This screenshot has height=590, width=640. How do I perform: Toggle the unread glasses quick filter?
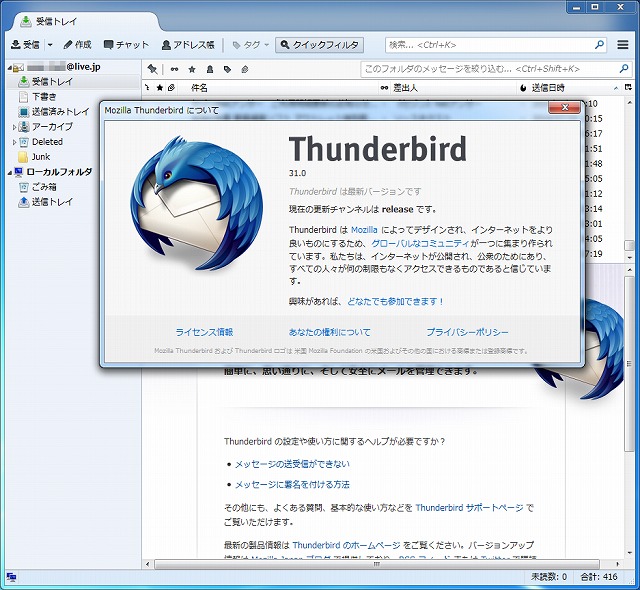click(174, 69)
